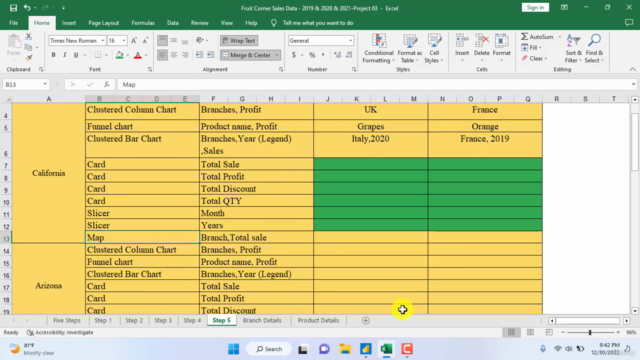This screenshot has width=640, height=360.
Task: Add a new sheet with plus icon
Action: coord(366,321)
